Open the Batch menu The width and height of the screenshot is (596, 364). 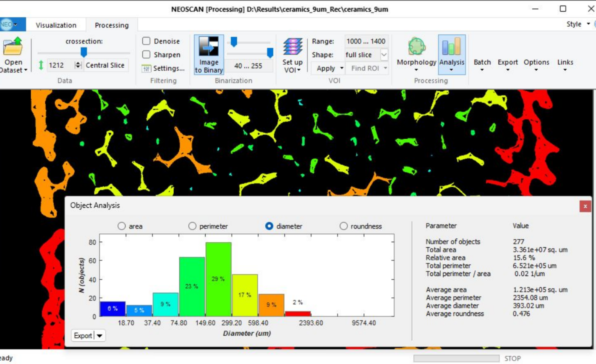click(x=482, y=65)
